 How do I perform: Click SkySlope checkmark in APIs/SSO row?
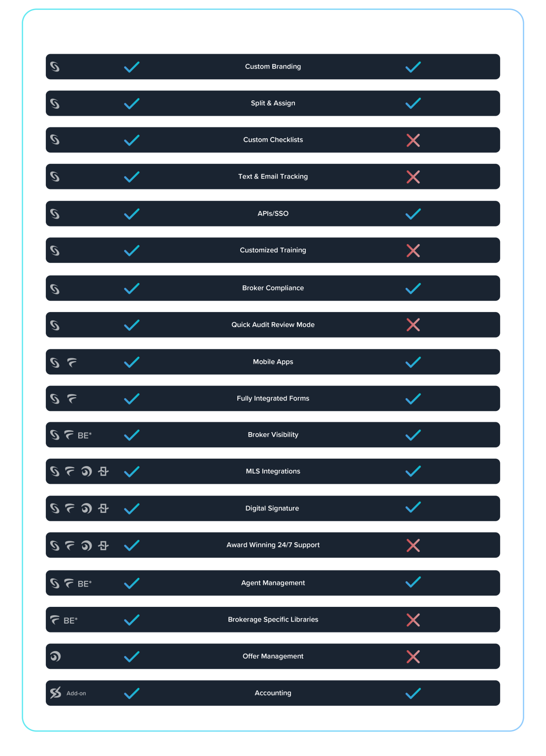pos(131,214)
